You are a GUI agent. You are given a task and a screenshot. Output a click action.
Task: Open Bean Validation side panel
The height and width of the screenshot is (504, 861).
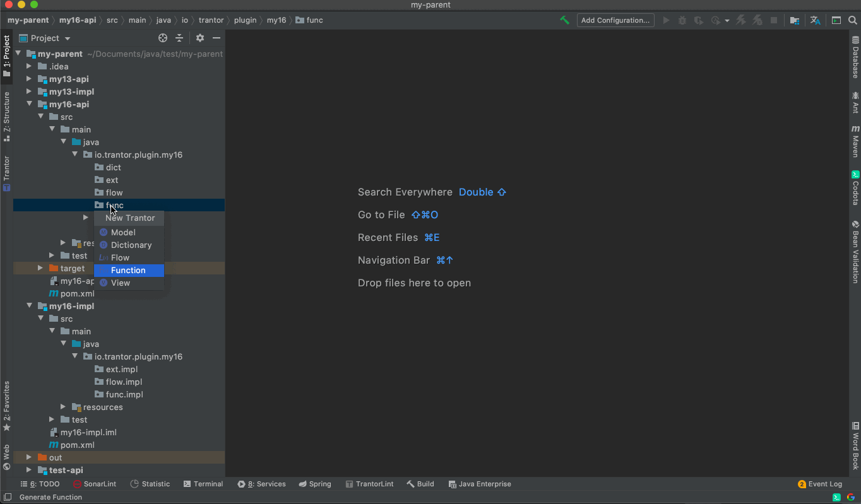[x=855, y=251]
